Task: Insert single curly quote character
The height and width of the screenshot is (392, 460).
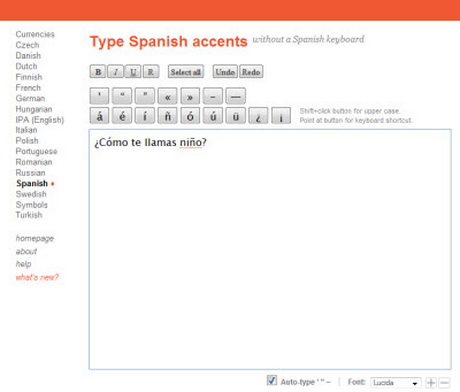Action: click(99, 96)
